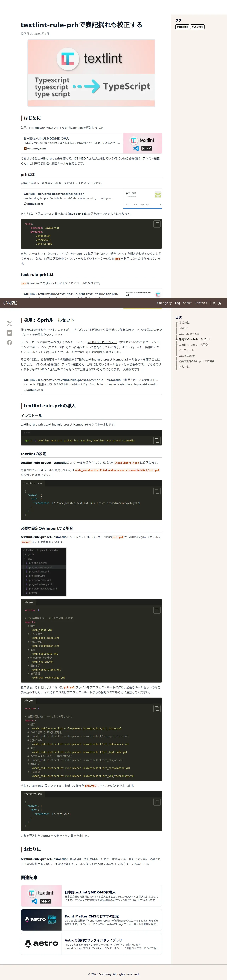This screenshot has width=227, height=980.
Task: Share the article on Facebook
Action: (x=10, y=342)
